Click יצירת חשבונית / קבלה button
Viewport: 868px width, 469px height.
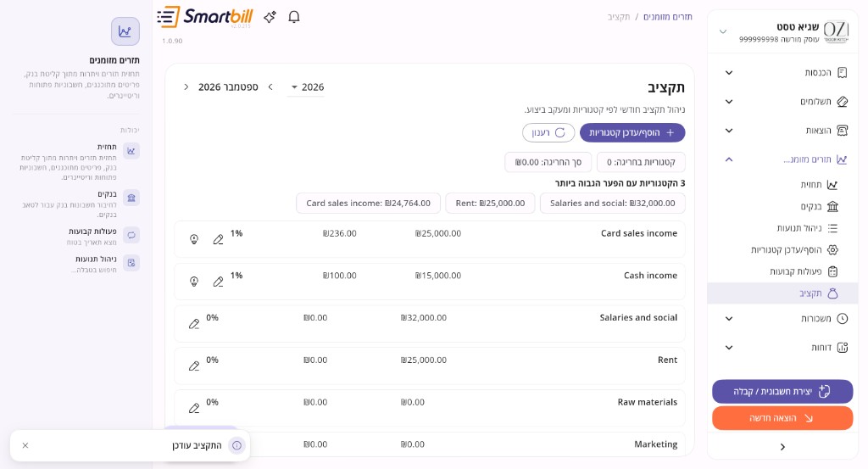point(782,392)
